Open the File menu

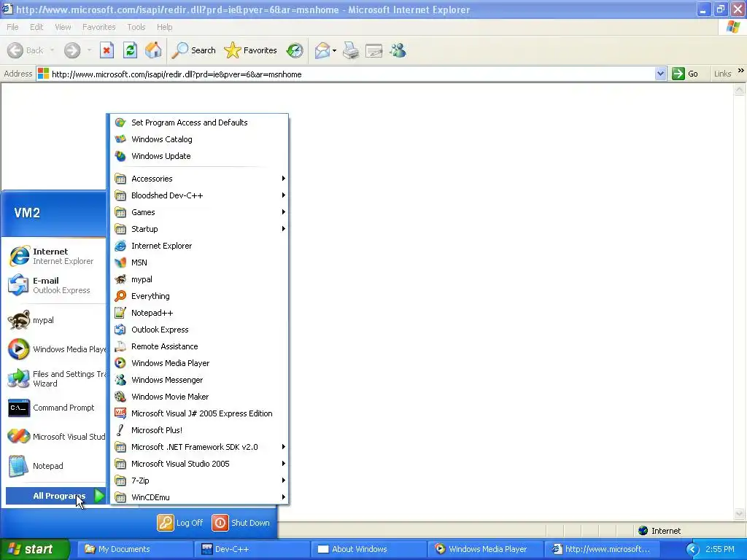[13, 27]
